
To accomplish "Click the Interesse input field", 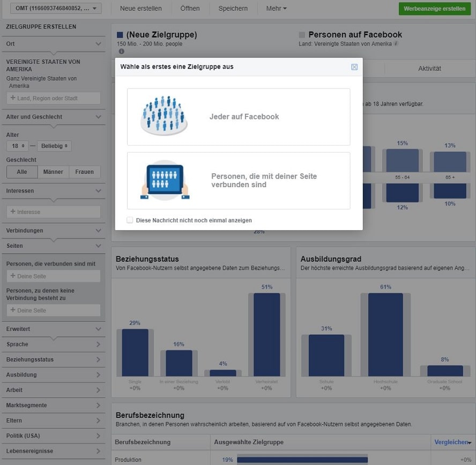I will (x=54, y=212).
